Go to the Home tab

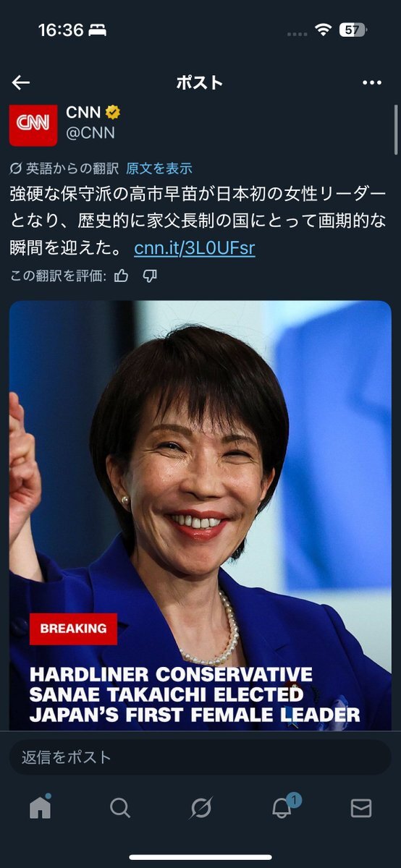(x=40, y=807)
